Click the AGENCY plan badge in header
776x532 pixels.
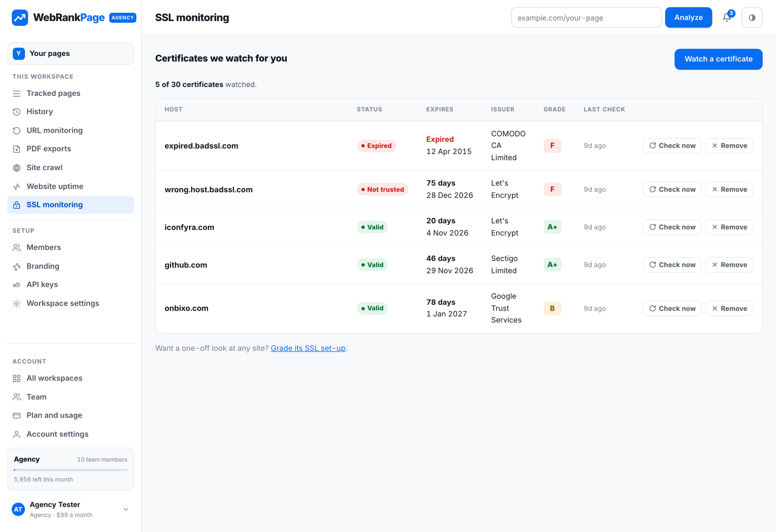point(122,18)
